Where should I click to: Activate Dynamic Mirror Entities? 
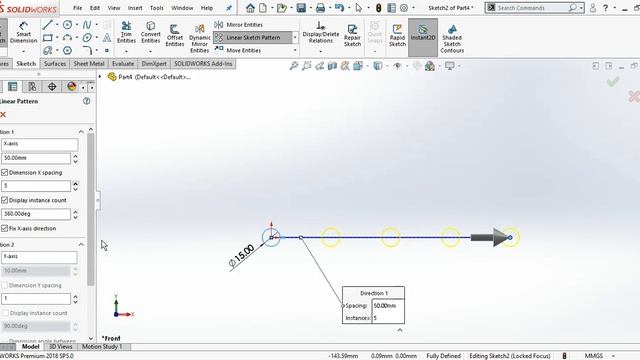click(x=200, y=38)
